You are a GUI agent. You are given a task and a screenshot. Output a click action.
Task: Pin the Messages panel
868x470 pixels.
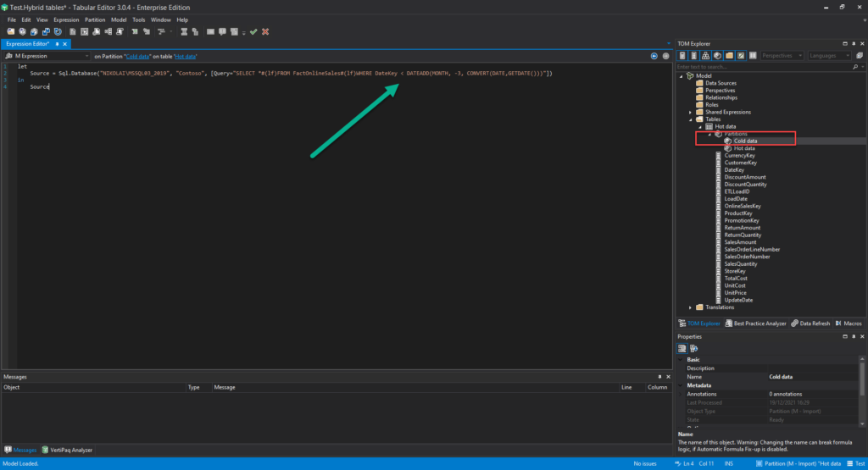pyautogui.click(x=659, y=377)
